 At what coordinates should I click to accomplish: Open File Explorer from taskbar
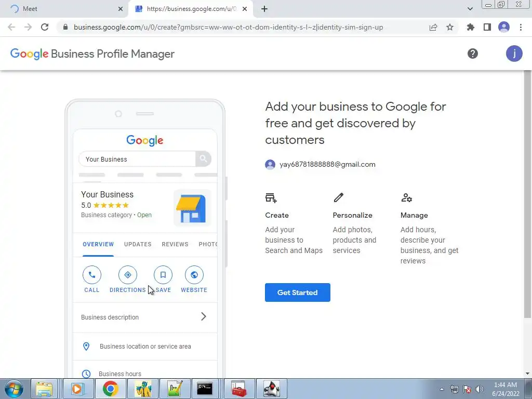44,389
